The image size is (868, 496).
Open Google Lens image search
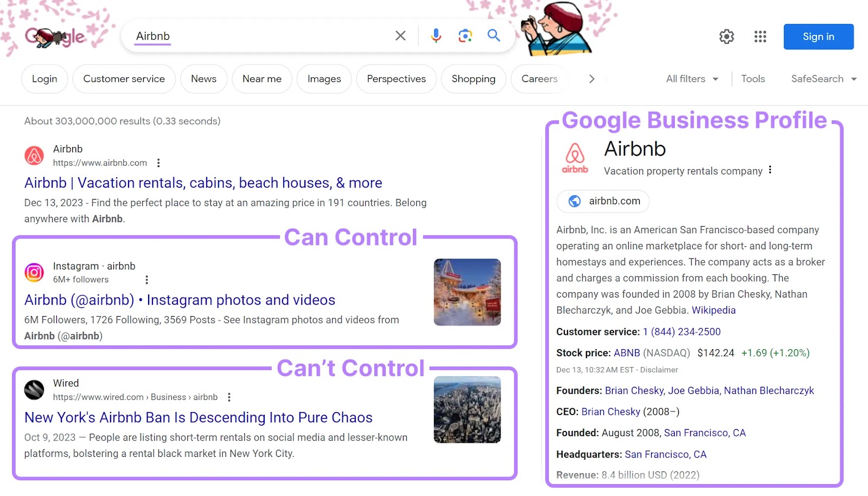point(464,35)
